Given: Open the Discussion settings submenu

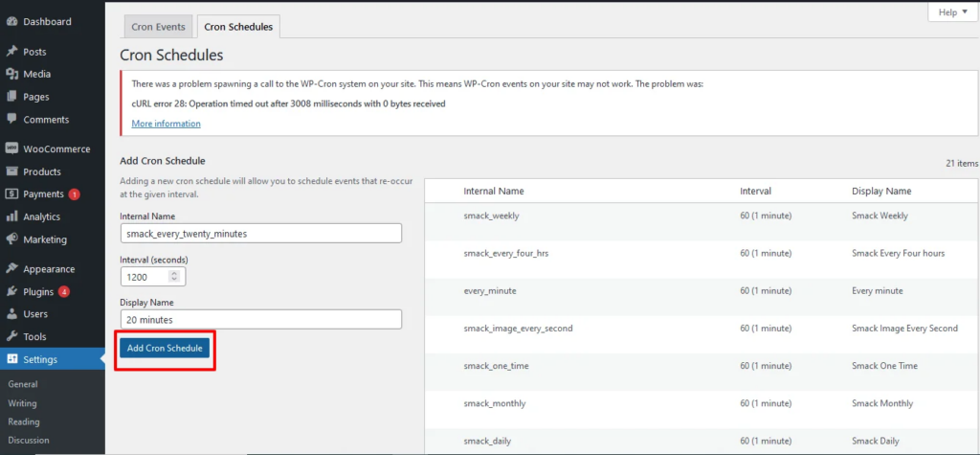Looking at the screenshot, I should [29, 440].
